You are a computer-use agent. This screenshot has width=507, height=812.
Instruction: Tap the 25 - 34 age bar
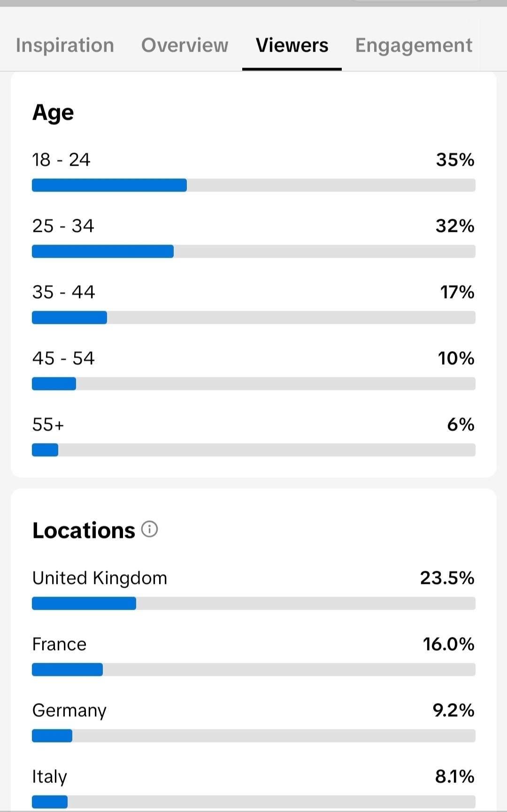tap(253, 251)
